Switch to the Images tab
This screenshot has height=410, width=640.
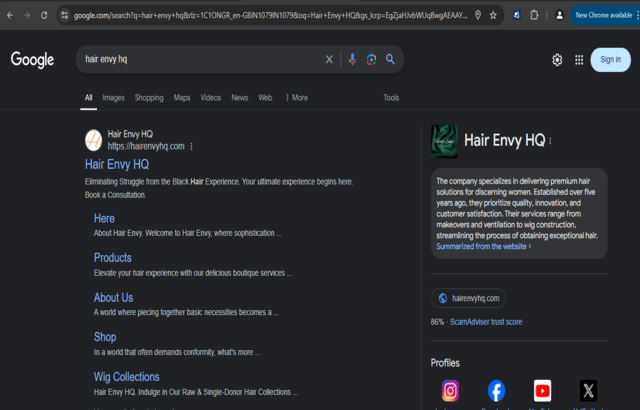113,98
